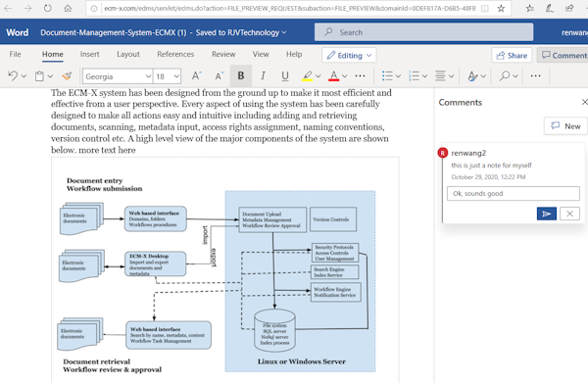
Task: Undo the last action
Action: (x=13, y=76)
